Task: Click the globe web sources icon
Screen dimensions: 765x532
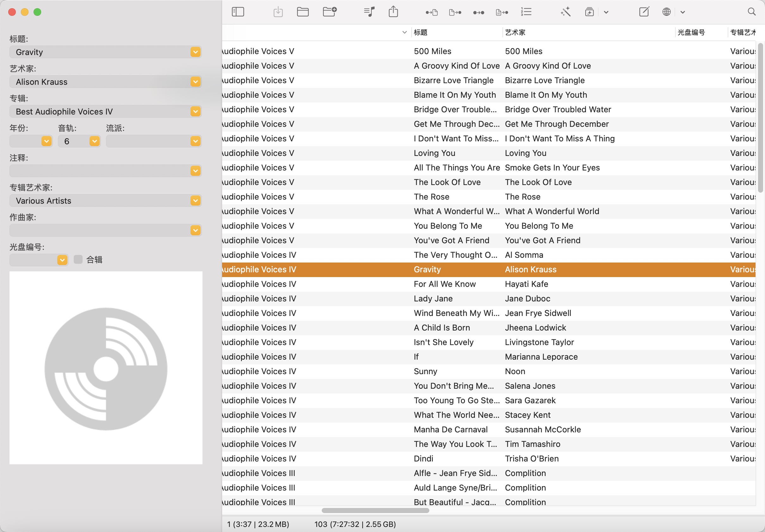Action: (x=666, y=12)
